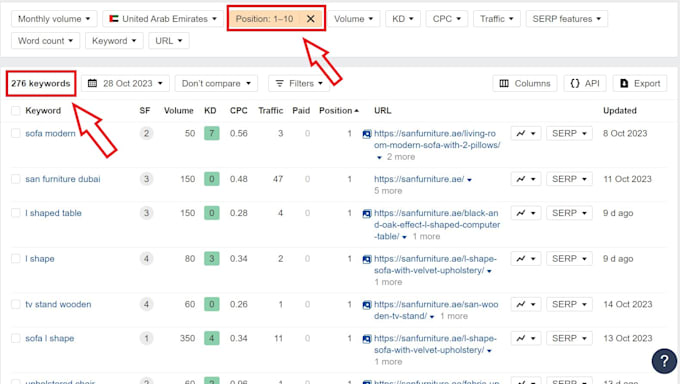Click SERP feature icon beside l shaped table URL
The width and height of the screenshot is (680, 384).
point(367,213)
